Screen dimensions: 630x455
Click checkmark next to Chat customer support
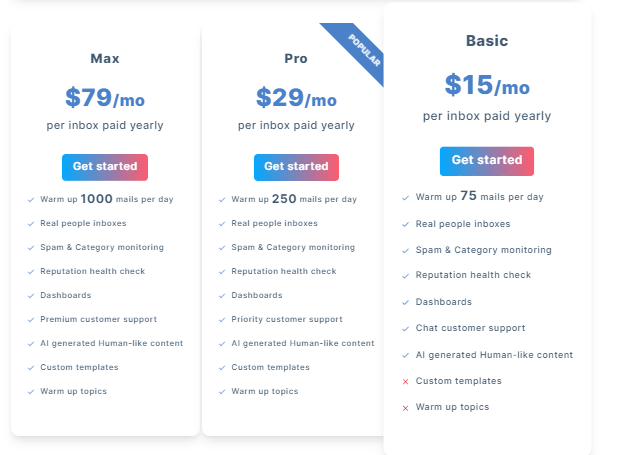pos(405,329)
